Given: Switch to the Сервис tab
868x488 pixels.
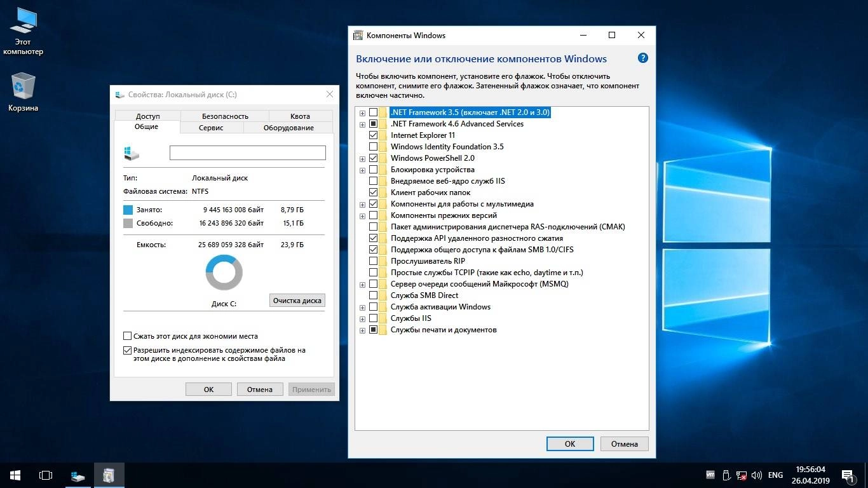Looking at the screenshot, I should pos(211,128).
